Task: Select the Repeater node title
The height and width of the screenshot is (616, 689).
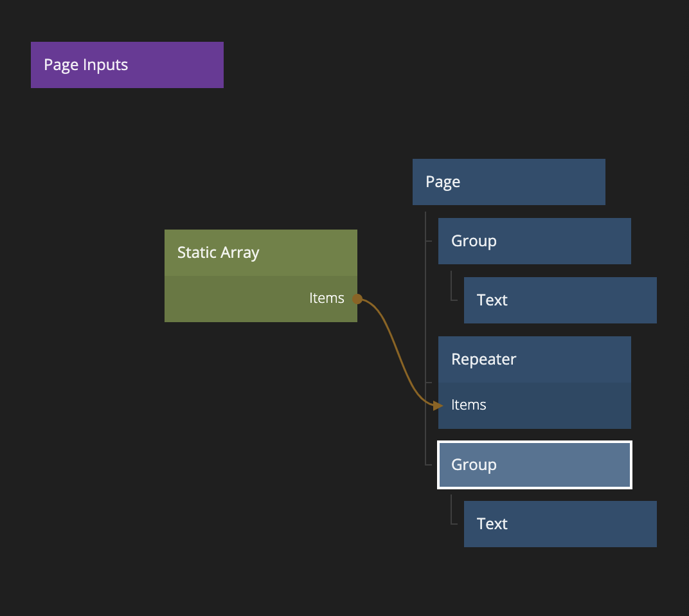Action: (x=534, y=359)
